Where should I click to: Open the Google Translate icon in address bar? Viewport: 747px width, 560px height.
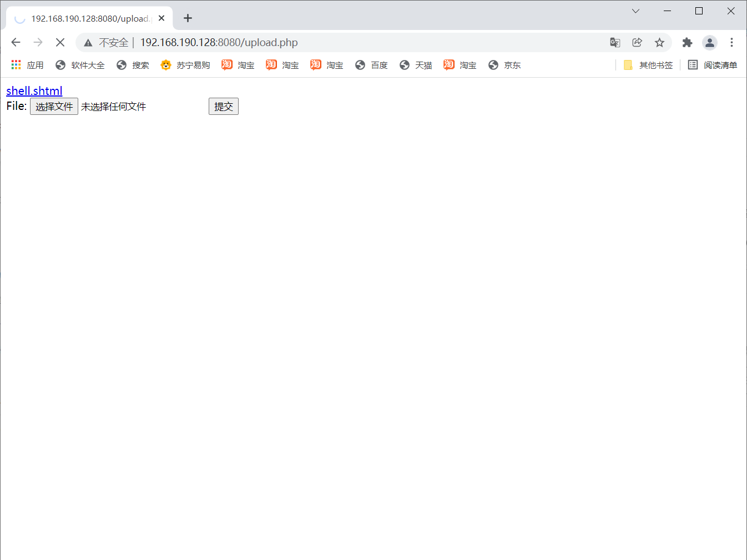click(x=615, y=42)
